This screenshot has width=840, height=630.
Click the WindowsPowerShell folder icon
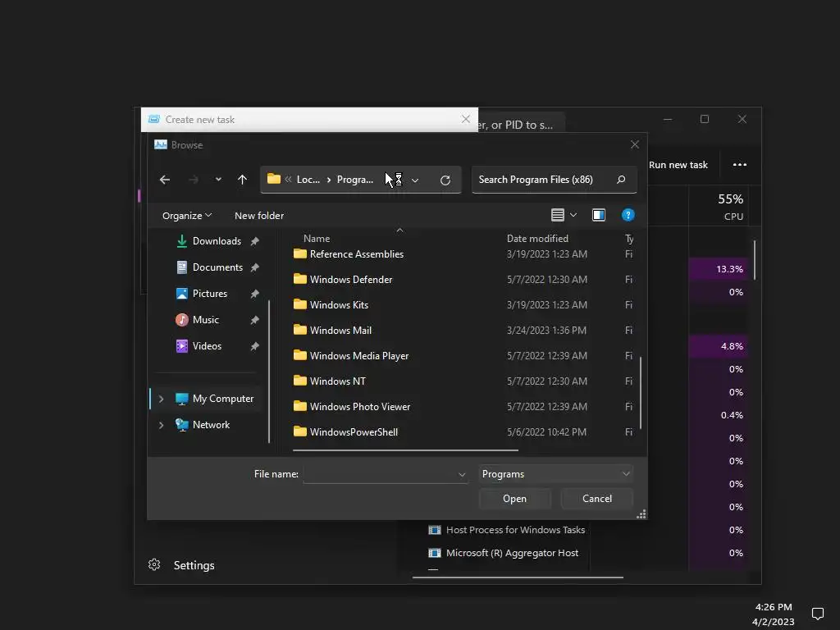[x=300, y=431]
